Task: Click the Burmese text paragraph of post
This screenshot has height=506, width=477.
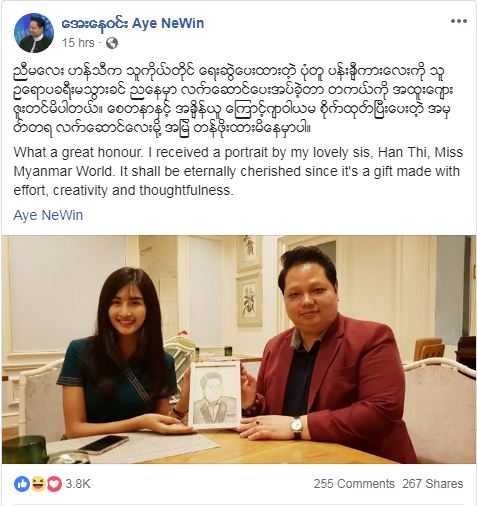Action: 233,100
